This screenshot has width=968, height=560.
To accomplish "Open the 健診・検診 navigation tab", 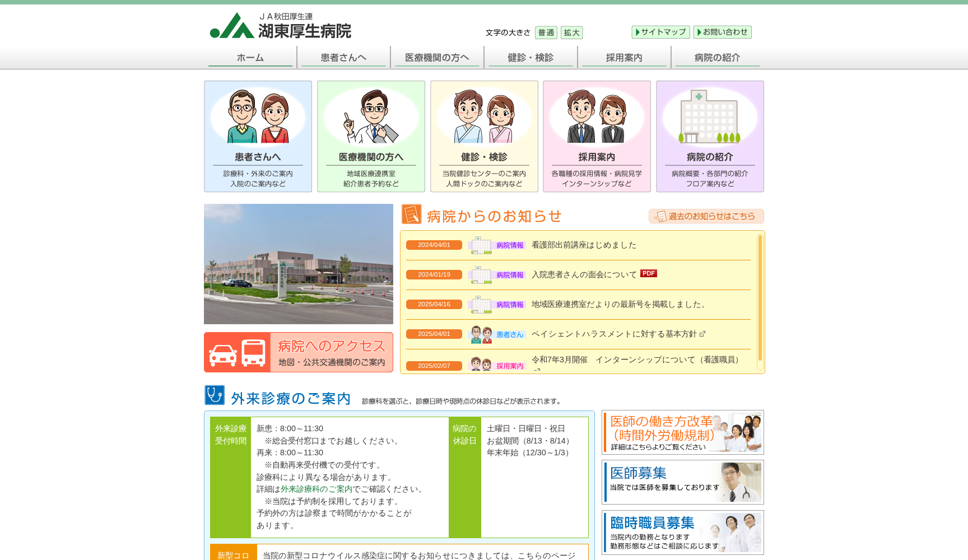I will pyautogui.click(x=530, y=57).
